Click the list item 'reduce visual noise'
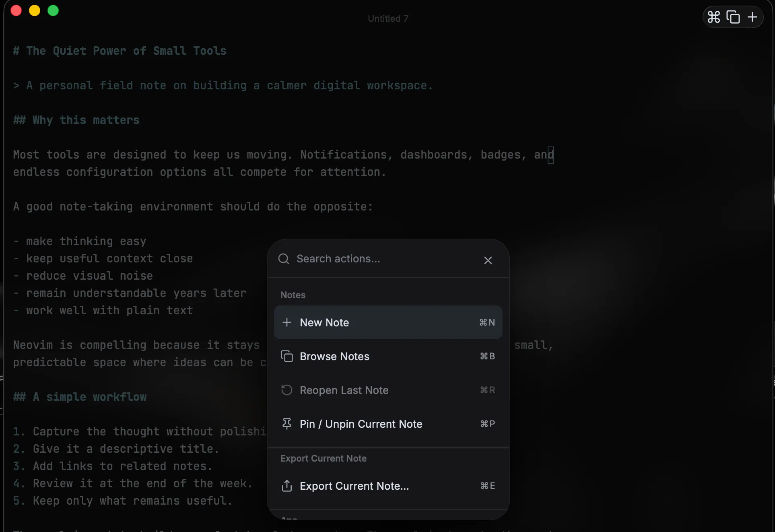Image resolution: width=775 pixels, height=532 pixels. click(83, 276)
